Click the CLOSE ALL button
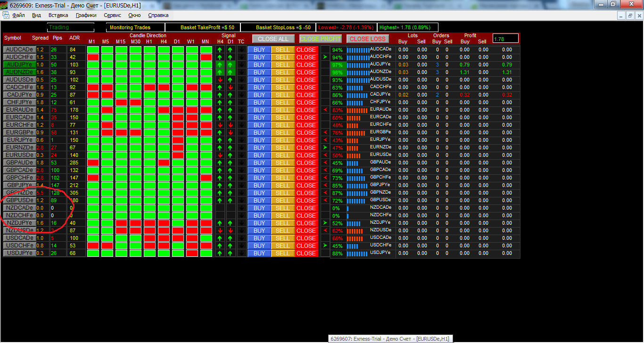This screenshot has width=644, height=343. point(273,39)
